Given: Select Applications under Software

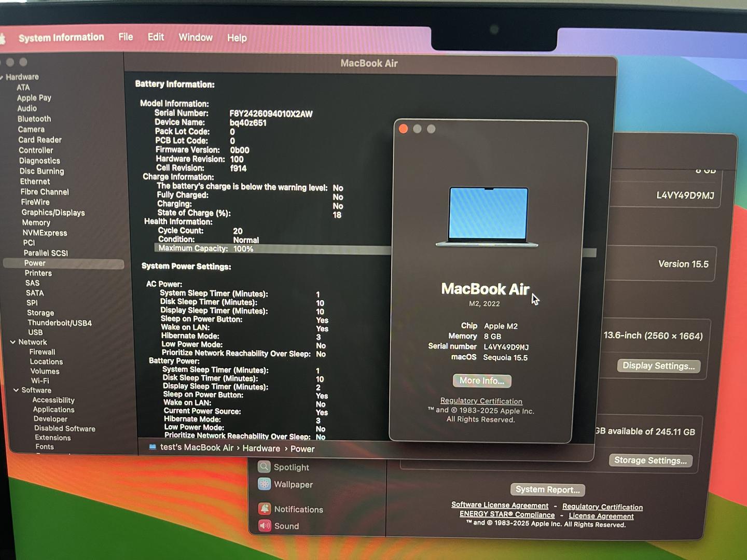Looking at the screenshot, I should point(53,410).
